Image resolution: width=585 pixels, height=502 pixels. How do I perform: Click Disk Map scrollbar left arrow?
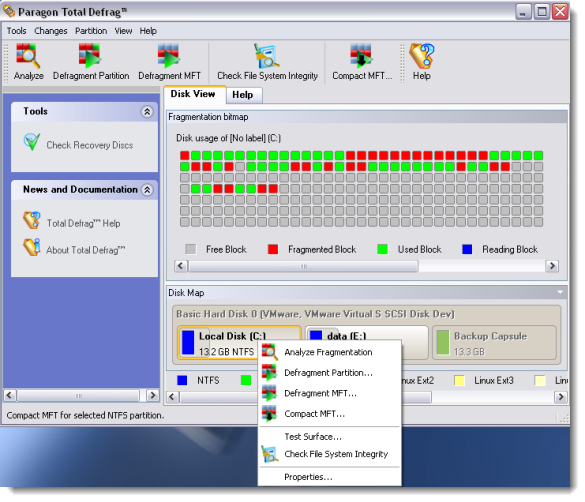[x=172, y=397]
